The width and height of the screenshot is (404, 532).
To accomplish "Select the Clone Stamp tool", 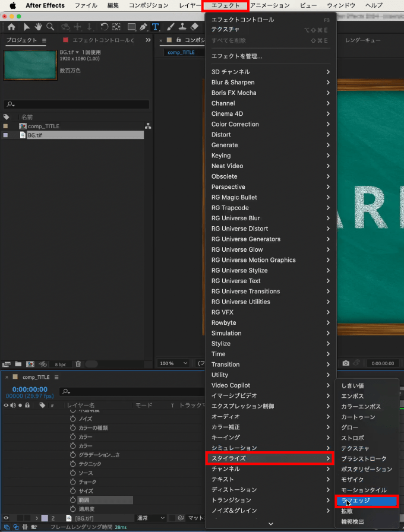I will click(x=182, y=27).
